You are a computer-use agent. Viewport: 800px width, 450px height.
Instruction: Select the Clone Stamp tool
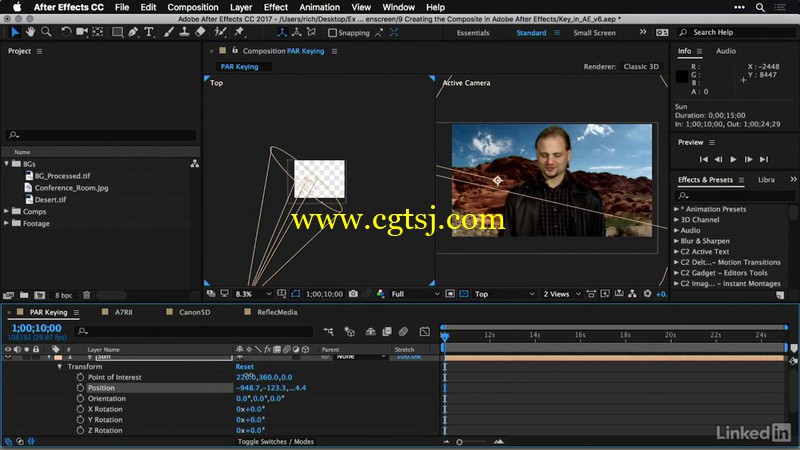[184, 32]
